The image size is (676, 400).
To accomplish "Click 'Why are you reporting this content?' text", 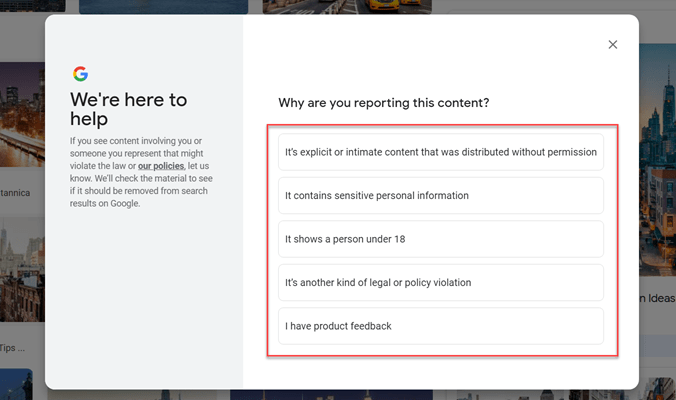I will pyautogui.click(x=384, y=103).
